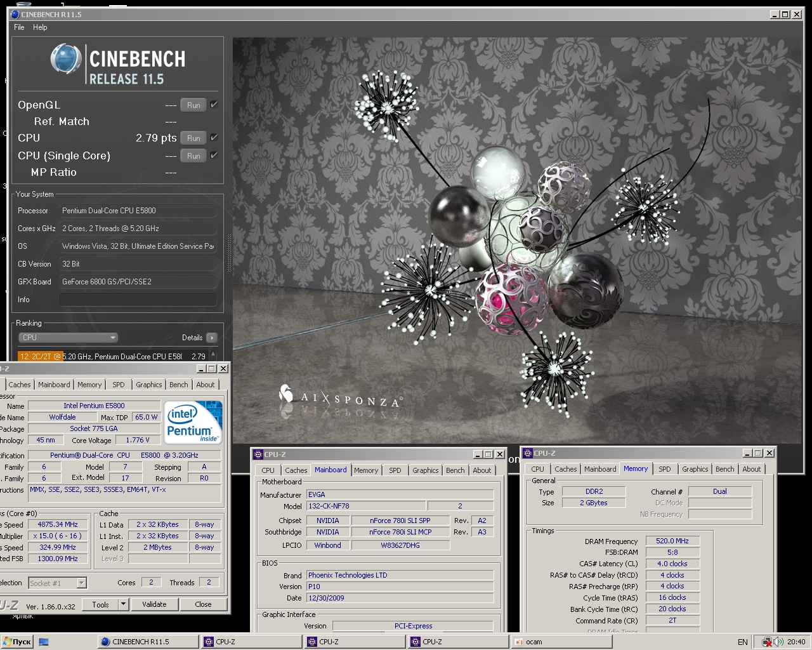Click the 2.79 pts CPU score
The height and width of the screenshot is (650, 812).
coord(156,138)
